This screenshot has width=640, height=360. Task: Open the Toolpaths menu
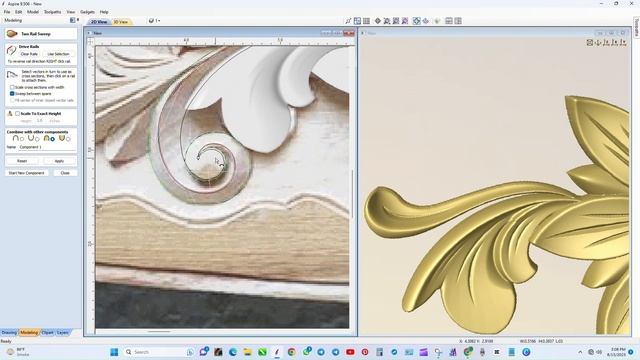pos(52,12)
